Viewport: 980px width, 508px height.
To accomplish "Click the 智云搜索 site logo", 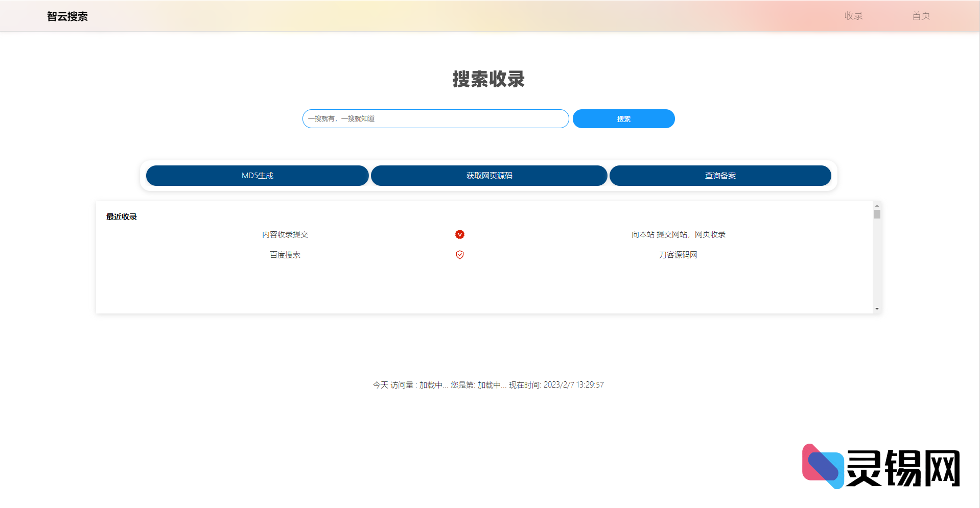I will pyautogui.click(x=67, y=16).
